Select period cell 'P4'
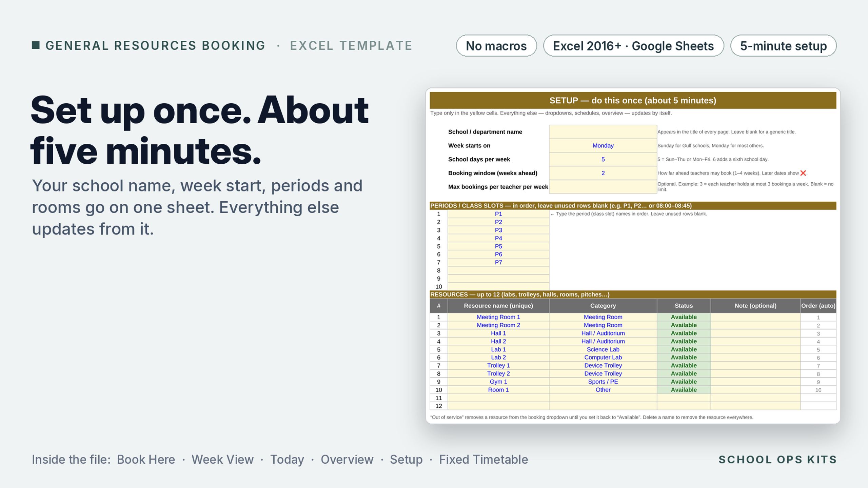The width and height of the screenshot is (868, 488). pyautogui.click(x=498, y=238)
